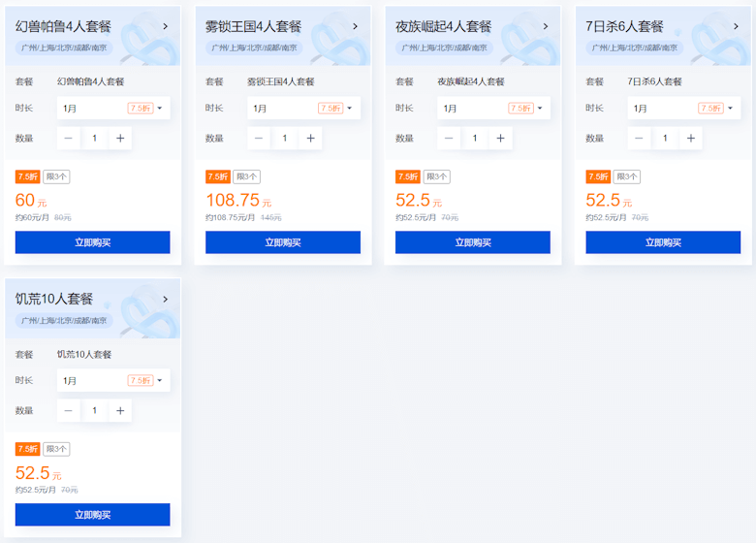Open details arrow for 饥荒10人套餐 card
756x543 pixels.
point(166,299)
